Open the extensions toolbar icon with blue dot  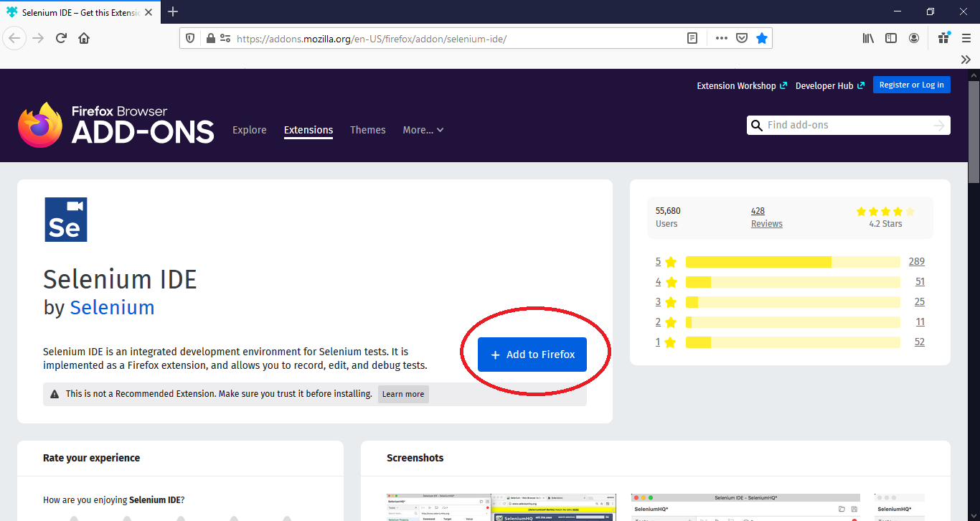[x=943, y=38]
